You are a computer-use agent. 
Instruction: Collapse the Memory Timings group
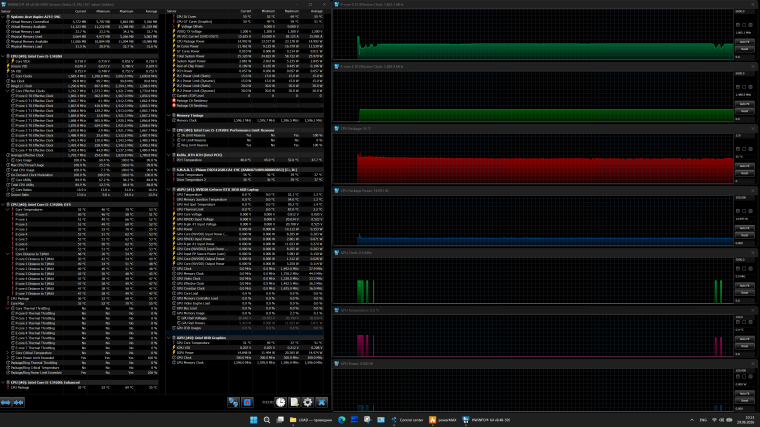pyautogui.click(x=169, y=115)
